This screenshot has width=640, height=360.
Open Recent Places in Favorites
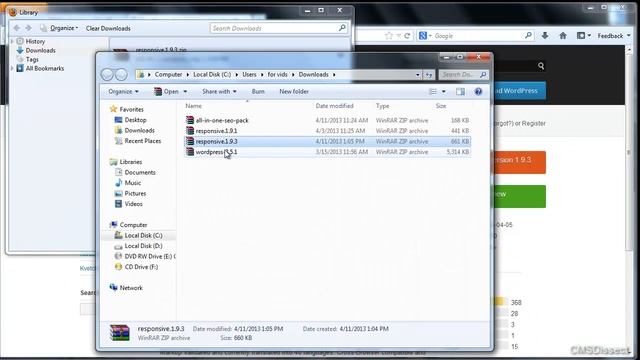tap(143, 141)
